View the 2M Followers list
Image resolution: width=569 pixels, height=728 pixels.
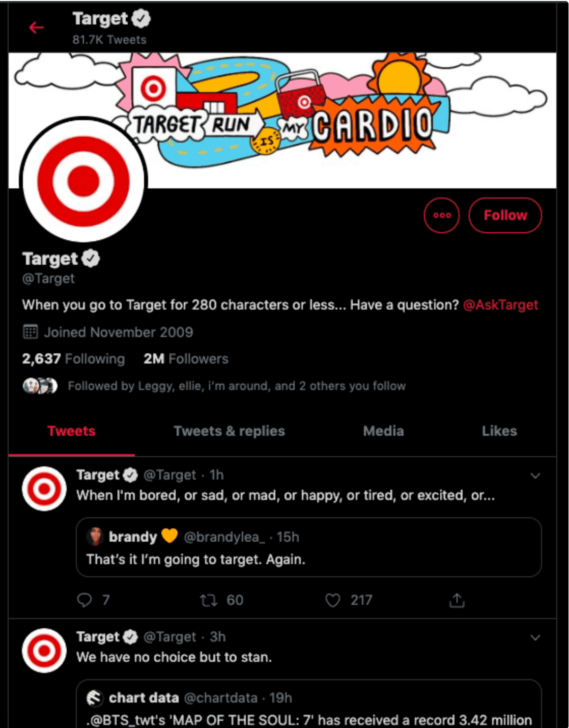[x=186, y=359]
